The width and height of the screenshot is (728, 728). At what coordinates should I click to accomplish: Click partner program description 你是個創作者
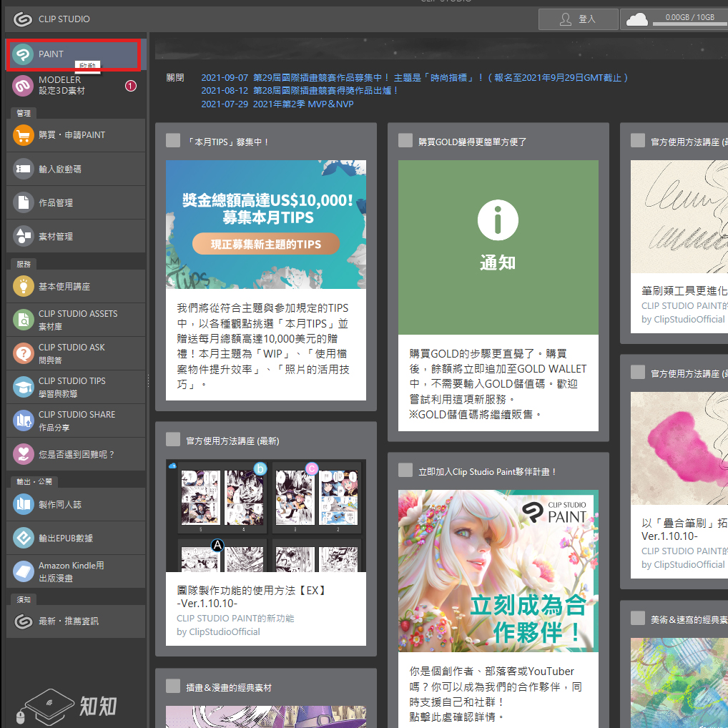coord(496,694)
